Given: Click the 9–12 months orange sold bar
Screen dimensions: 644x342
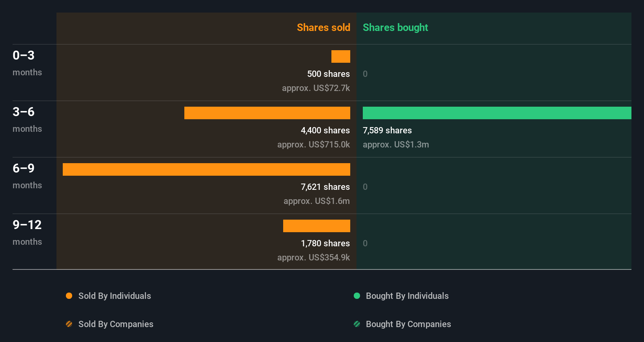Looking at the screenshot, I should click(317, 226).
